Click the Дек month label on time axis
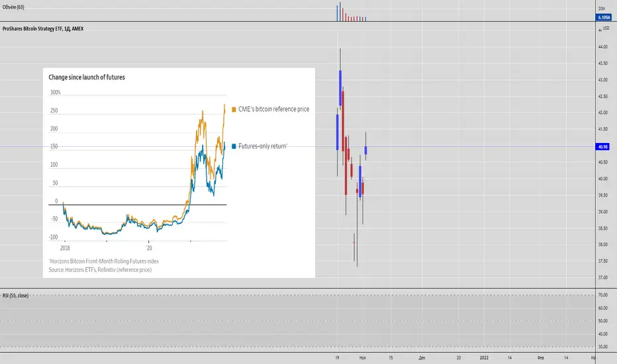The image size is (617, 364). (x=422, y=357)
